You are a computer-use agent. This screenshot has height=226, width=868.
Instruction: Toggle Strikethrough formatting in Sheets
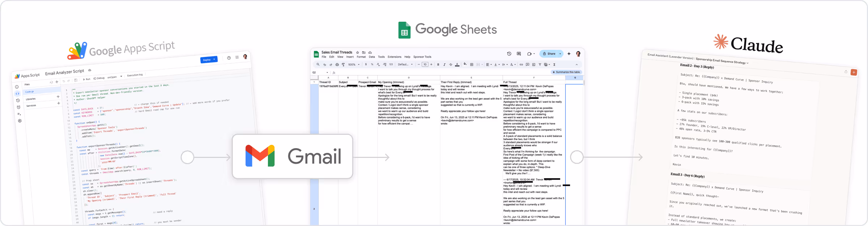(x=451, y=64)
